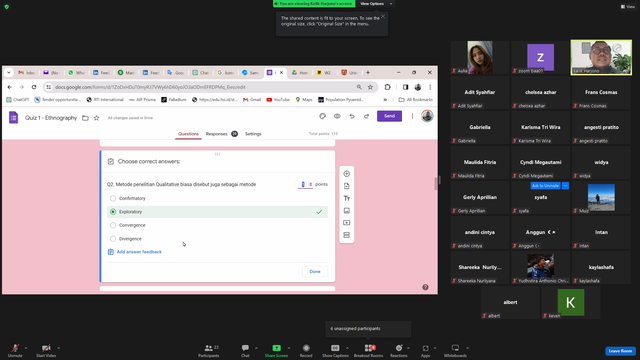
Task: Click Leave Room button
Action: click(620, 351)
